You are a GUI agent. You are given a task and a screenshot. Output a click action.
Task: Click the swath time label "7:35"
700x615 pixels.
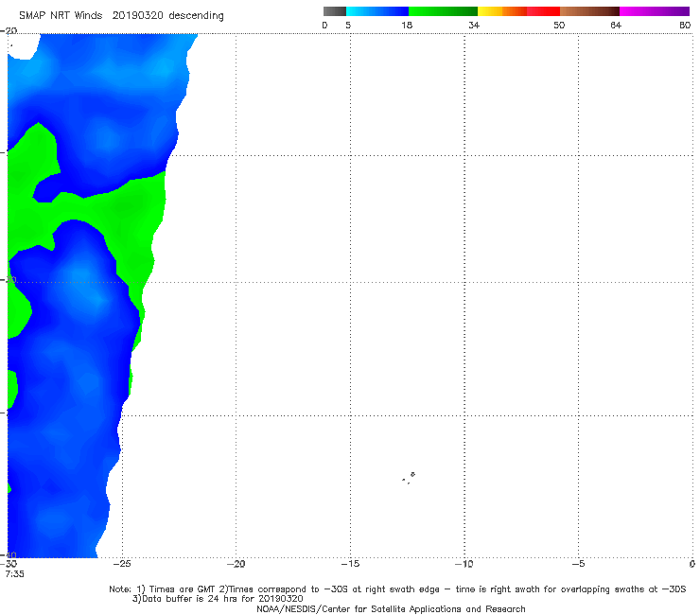(15, 574)
